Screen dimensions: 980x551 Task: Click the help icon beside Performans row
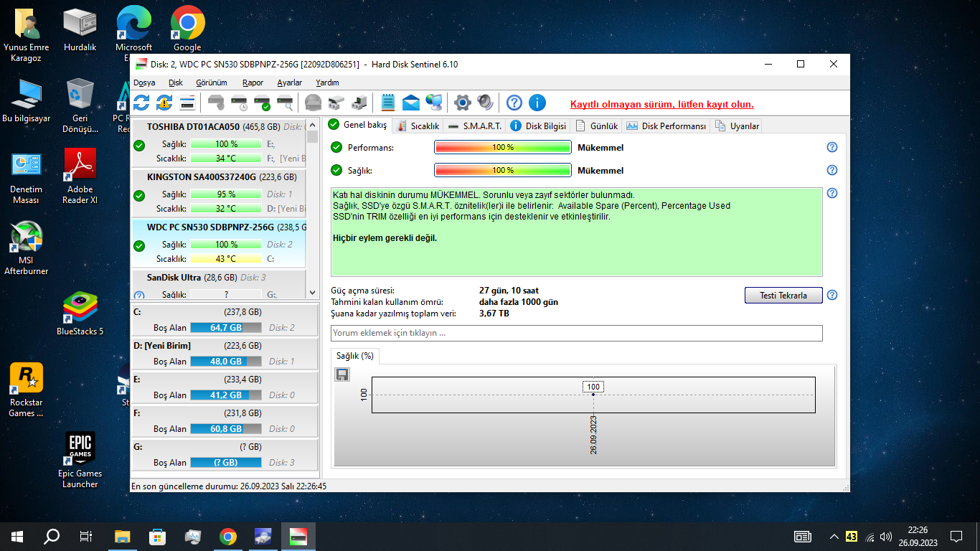click(832, 147)
